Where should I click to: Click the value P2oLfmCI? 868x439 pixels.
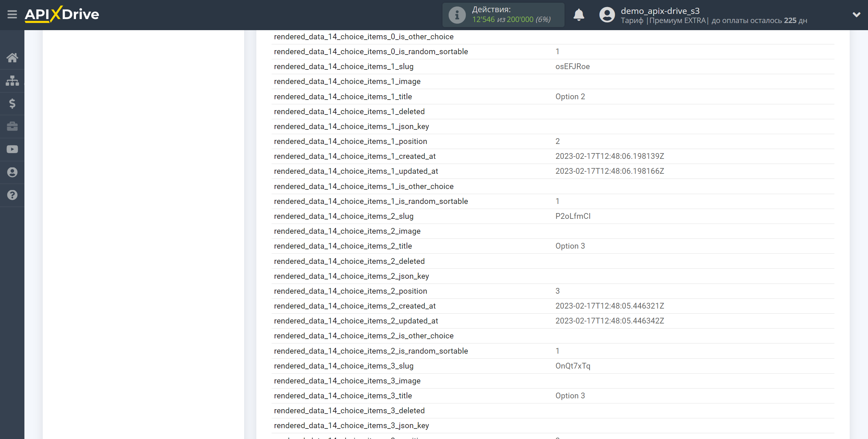(573, 216)
